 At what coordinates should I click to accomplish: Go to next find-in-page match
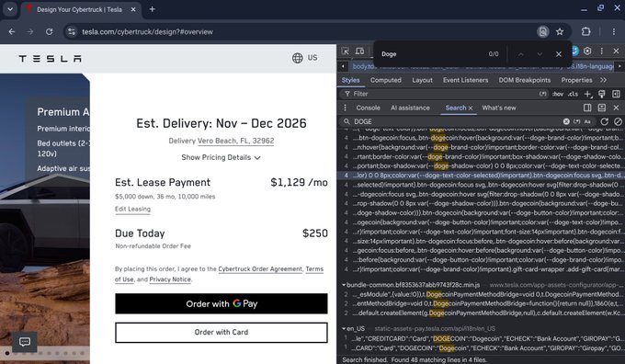[x=540, y=54]
